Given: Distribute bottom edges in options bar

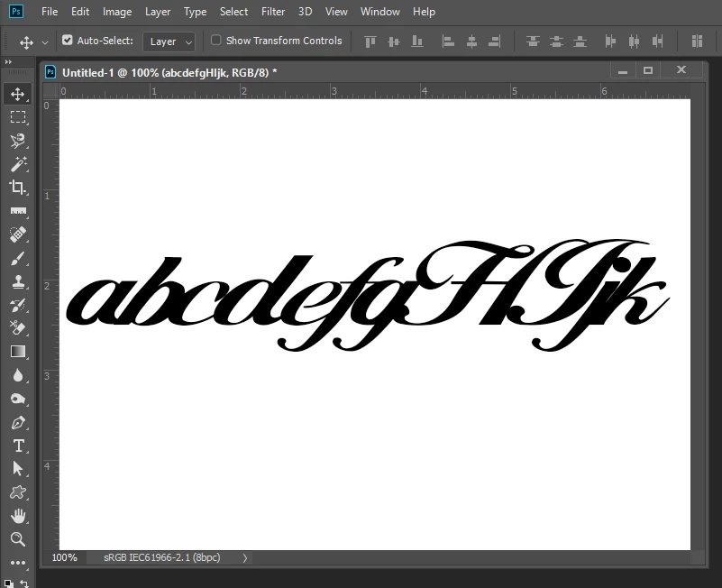Looking at the screenshot, I should pyautogui.click(x=580, y=41).
